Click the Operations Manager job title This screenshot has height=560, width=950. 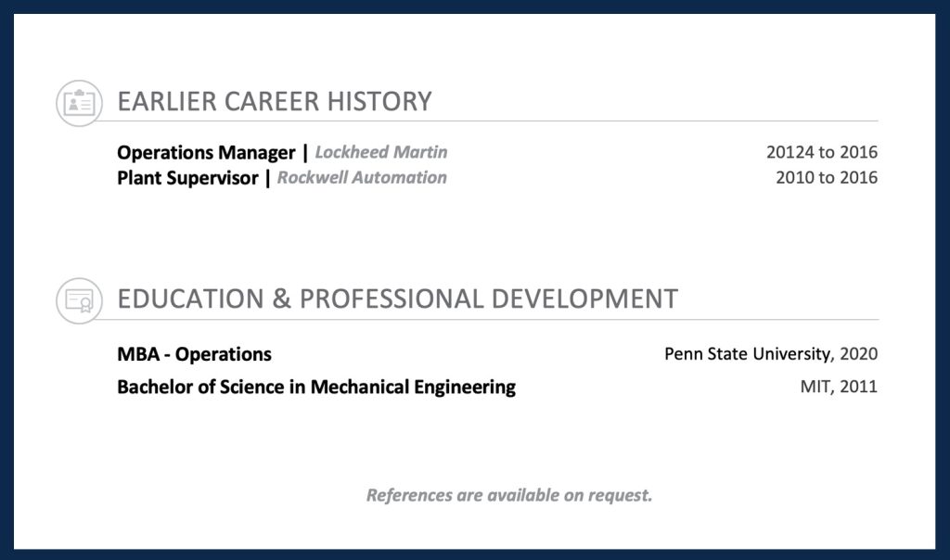coord(206,152)
